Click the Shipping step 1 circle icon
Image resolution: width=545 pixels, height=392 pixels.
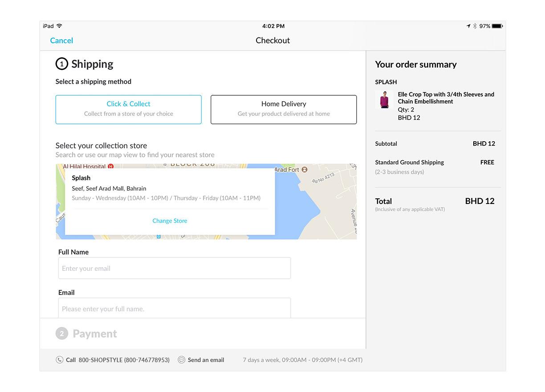(62, 64)
